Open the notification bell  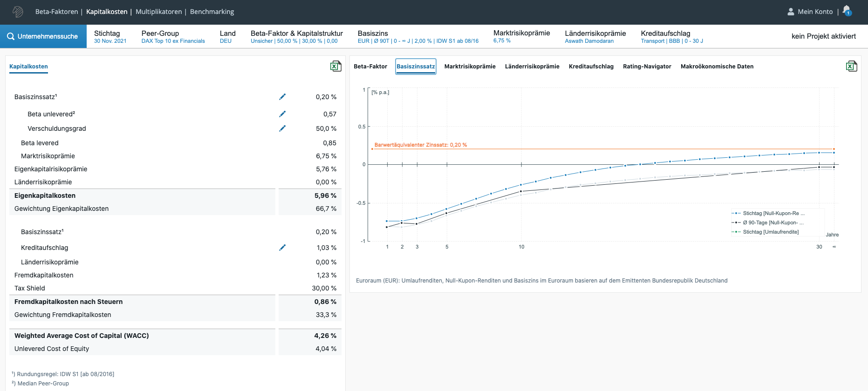[x=847, y=11]
